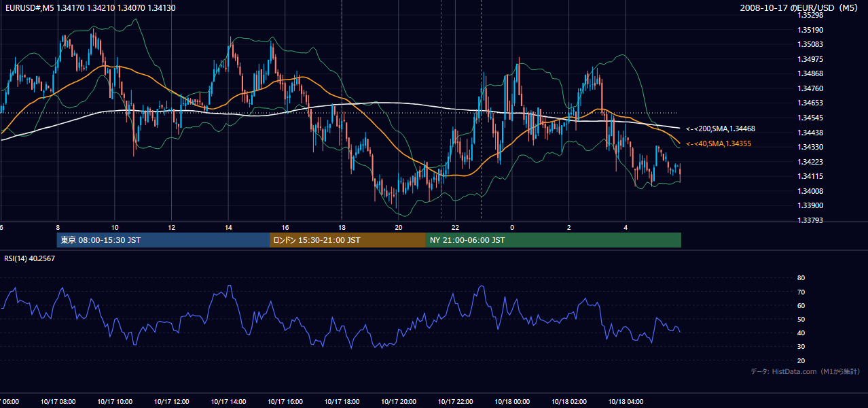This screenshot has height=408, width=868.
Task: Click price axis value 1.35190
Action: coord(810,30)
